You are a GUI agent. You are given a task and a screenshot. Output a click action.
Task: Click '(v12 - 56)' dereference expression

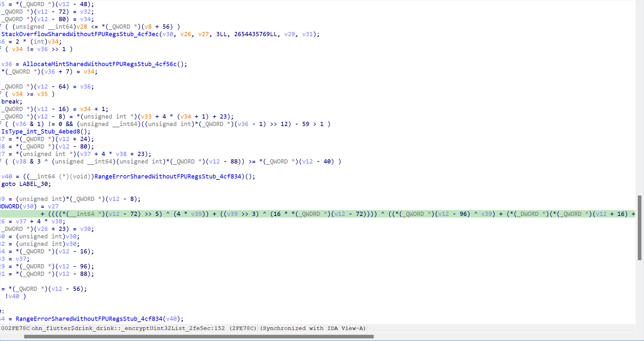click(67, 289)
